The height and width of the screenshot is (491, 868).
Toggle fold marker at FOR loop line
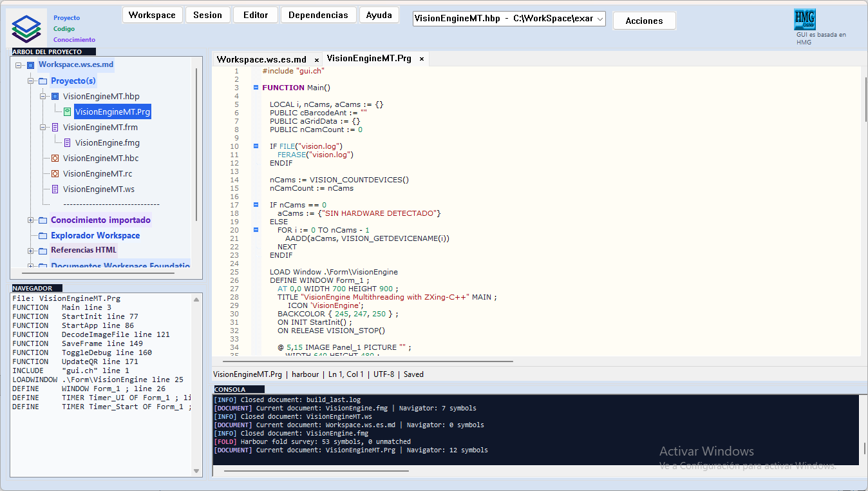tap(256, 230)
